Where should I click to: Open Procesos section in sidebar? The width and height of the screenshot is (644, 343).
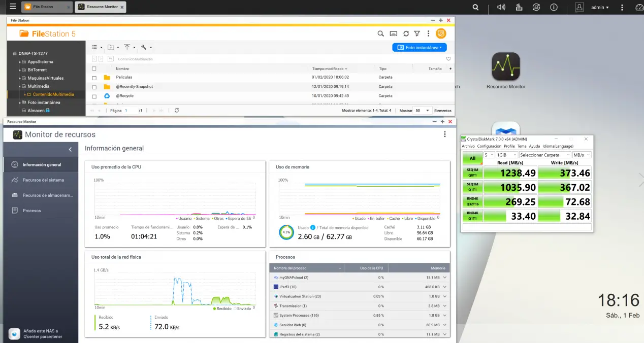pos(41,210)
